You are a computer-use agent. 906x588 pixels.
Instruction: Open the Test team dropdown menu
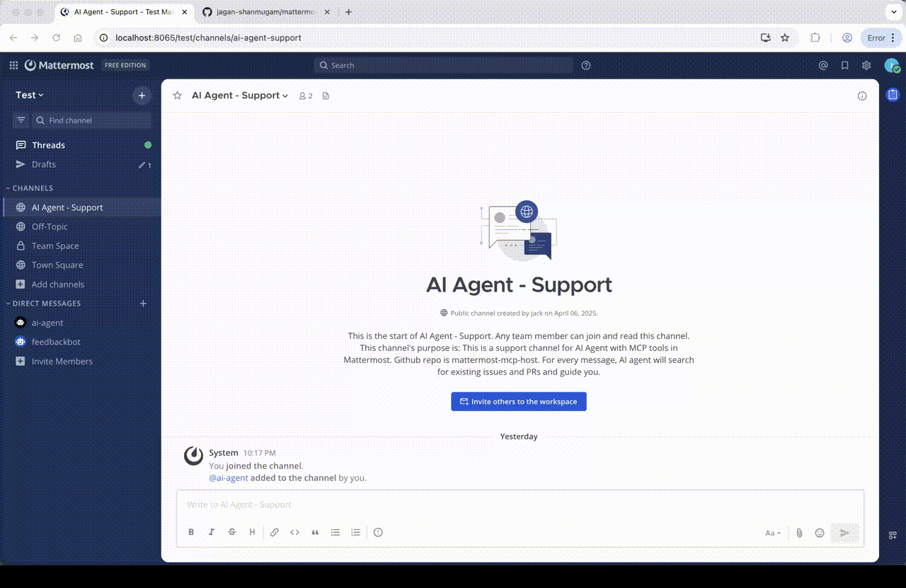pos(30,95)
